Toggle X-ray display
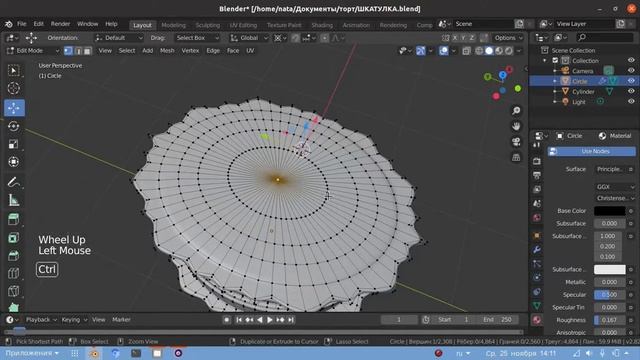The image size is (640, 360). click(467, 51)
